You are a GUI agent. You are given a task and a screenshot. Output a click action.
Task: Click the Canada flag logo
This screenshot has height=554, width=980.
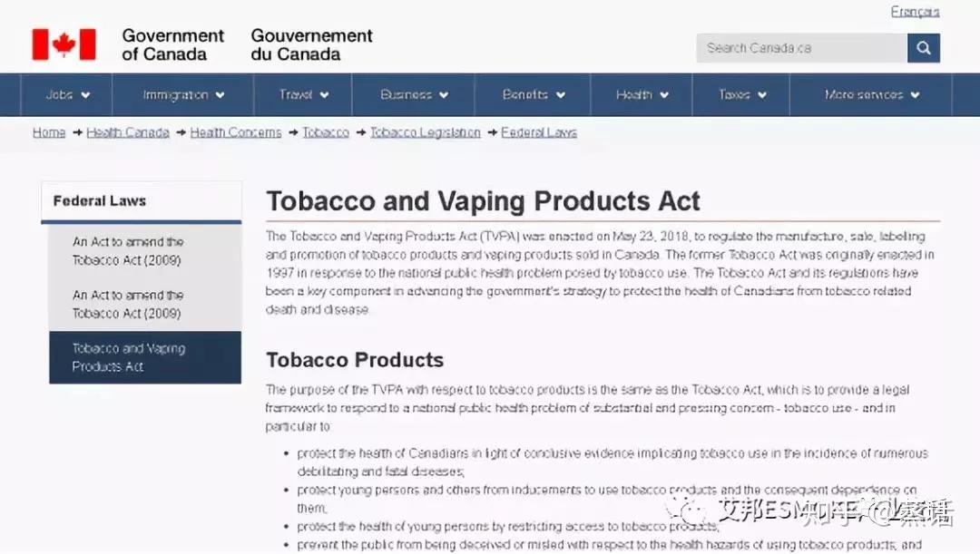[64, 44]
